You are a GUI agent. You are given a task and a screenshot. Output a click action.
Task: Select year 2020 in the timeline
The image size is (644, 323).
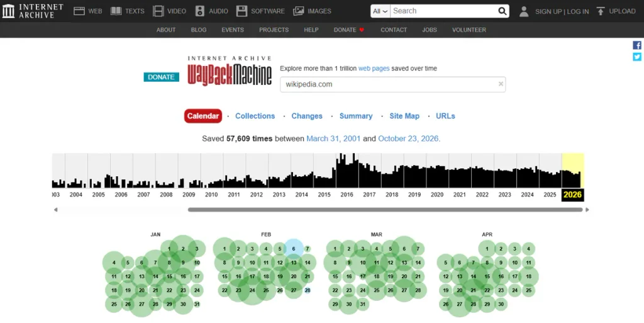coord(437,195)
